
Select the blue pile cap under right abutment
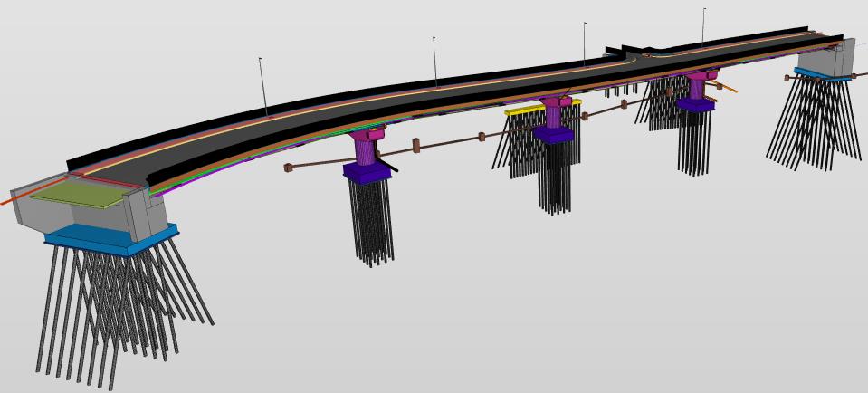[820, 74]
